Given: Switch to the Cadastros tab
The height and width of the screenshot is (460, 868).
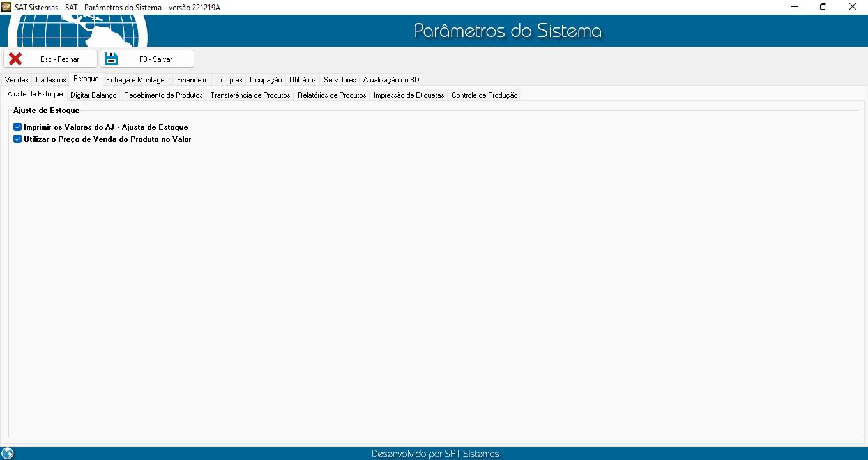Looking at the screenshot, I should click(51, 80).
